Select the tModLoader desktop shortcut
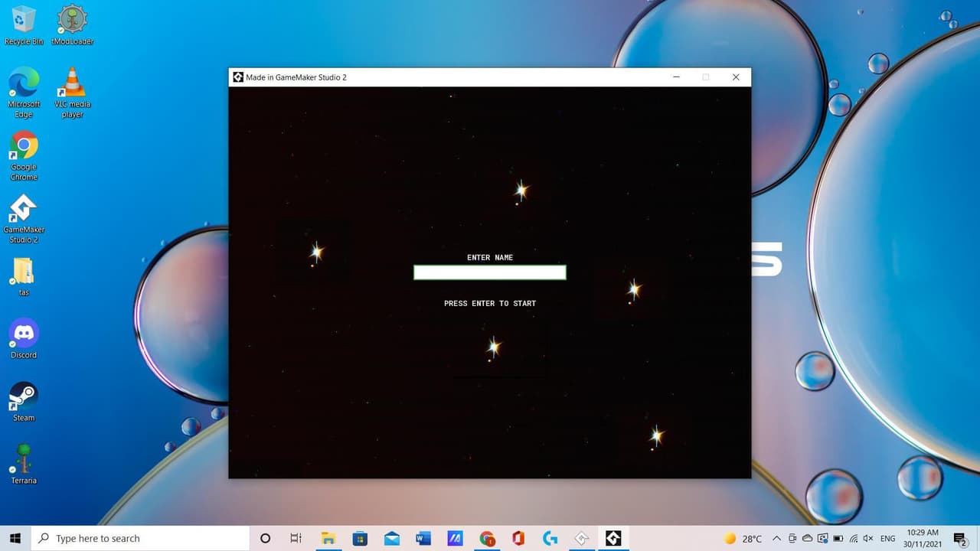Image resolution: width=980 pixels, height=551 pixels. 72,25
